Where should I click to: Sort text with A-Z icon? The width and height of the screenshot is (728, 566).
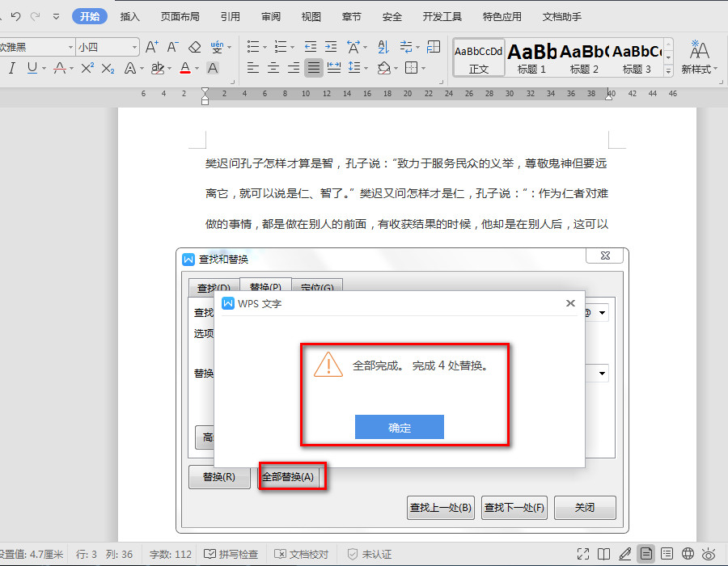coord(383,47)
